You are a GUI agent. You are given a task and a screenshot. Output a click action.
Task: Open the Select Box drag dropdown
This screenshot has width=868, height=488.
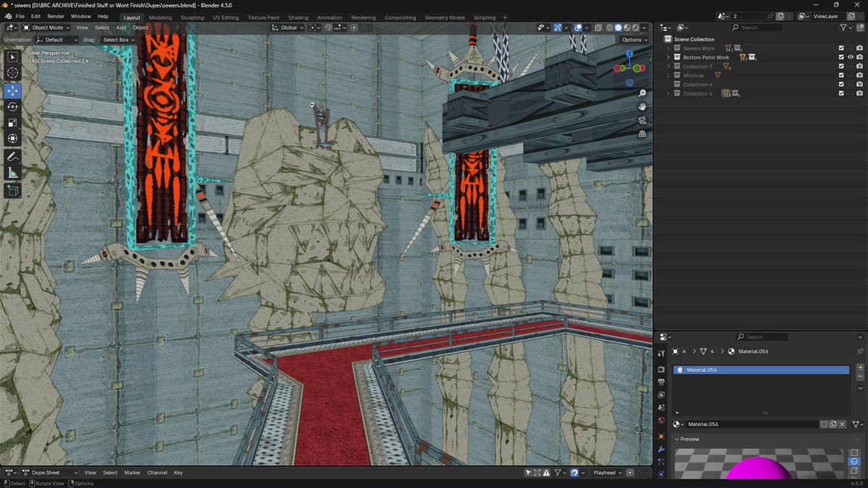coord(118,40)
